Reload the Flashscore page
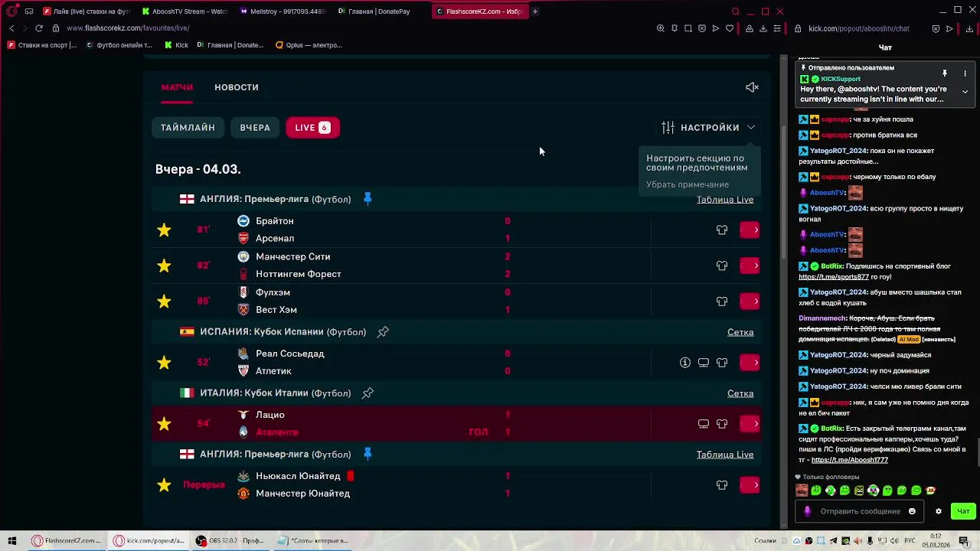The width and height of the screenshot is (980, 551). [x=39, y=28]
